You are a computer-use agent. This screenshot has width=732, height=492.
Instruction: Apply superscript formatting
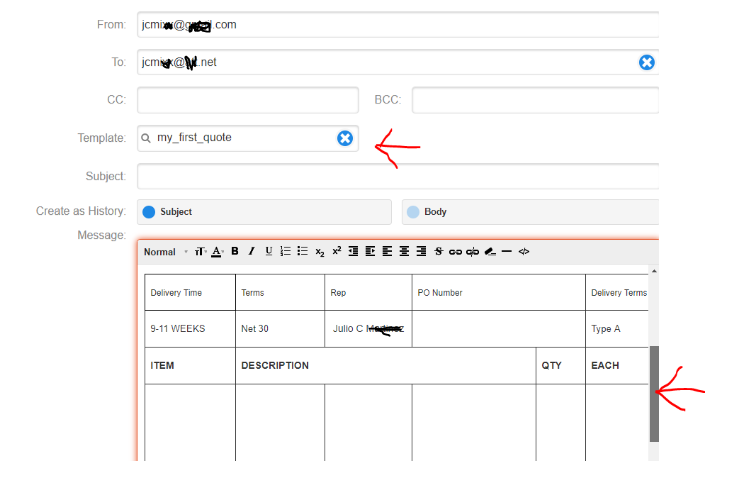pyautogui.click(x=337, y=251)
